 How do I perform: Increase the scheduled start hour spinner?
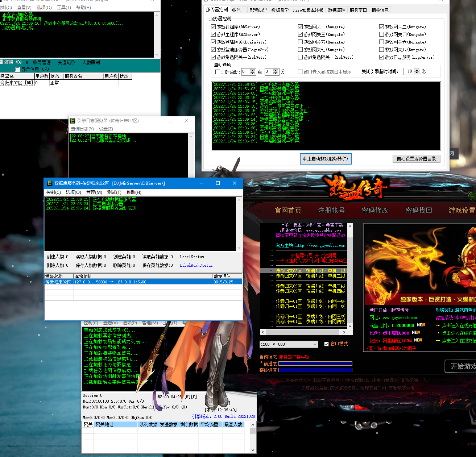253,70
